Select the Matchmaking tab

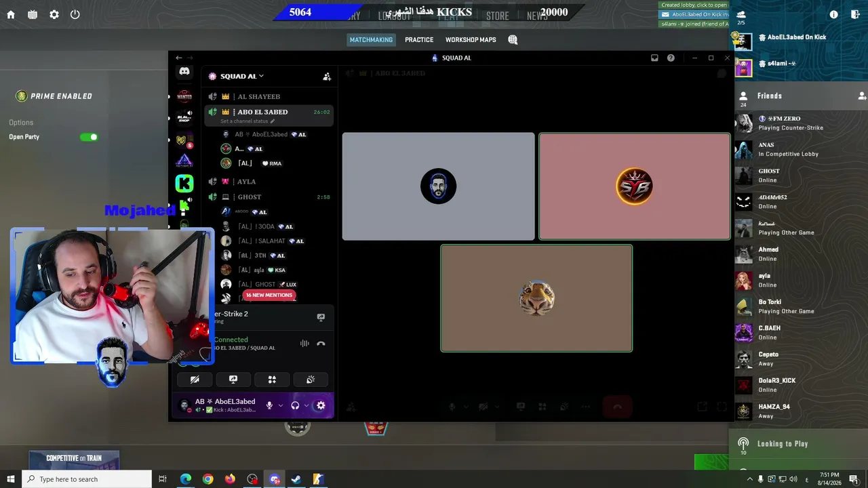tap(371, 40)
